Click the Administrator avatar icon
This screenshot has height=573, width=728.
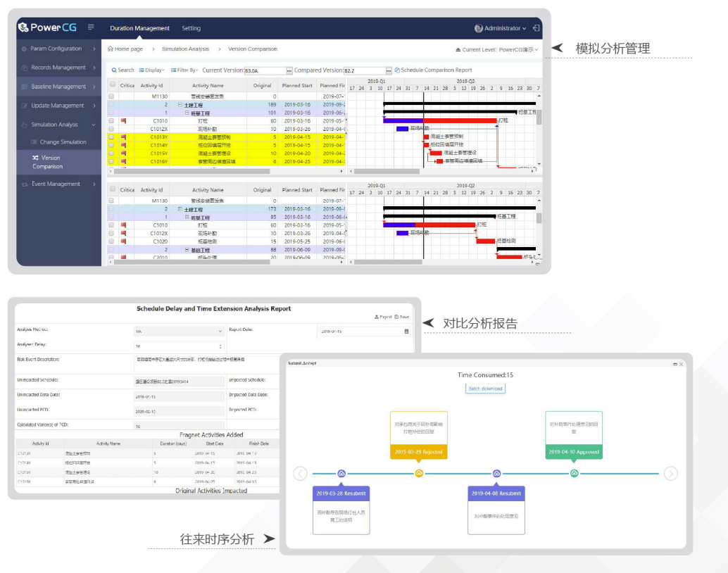pos(479,28)
